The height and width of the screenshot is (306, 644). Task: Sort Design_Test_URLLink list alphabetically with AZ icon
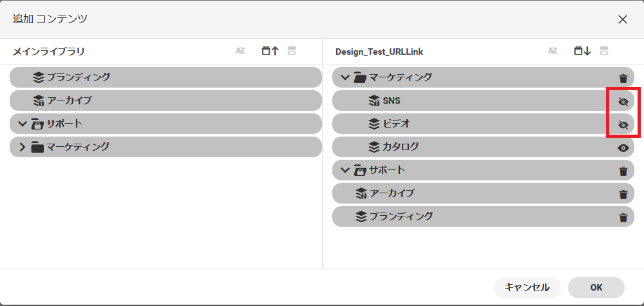[553, 51]
